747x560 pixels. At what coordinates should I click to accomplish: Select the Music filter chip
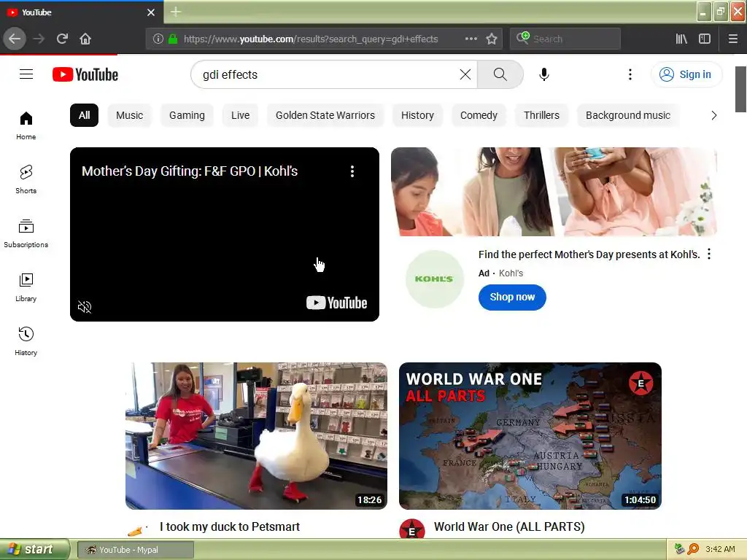coord(130,115)
